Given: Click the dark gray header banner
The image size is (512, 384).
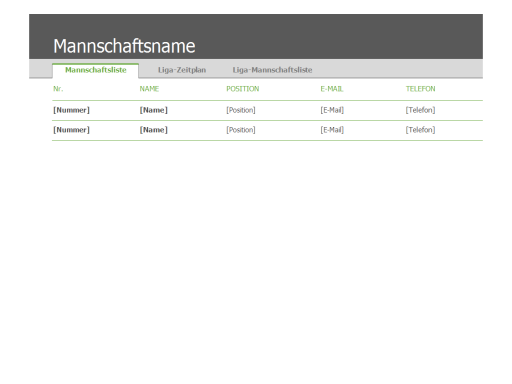Looking at the screenshot, I should (256, 36).
